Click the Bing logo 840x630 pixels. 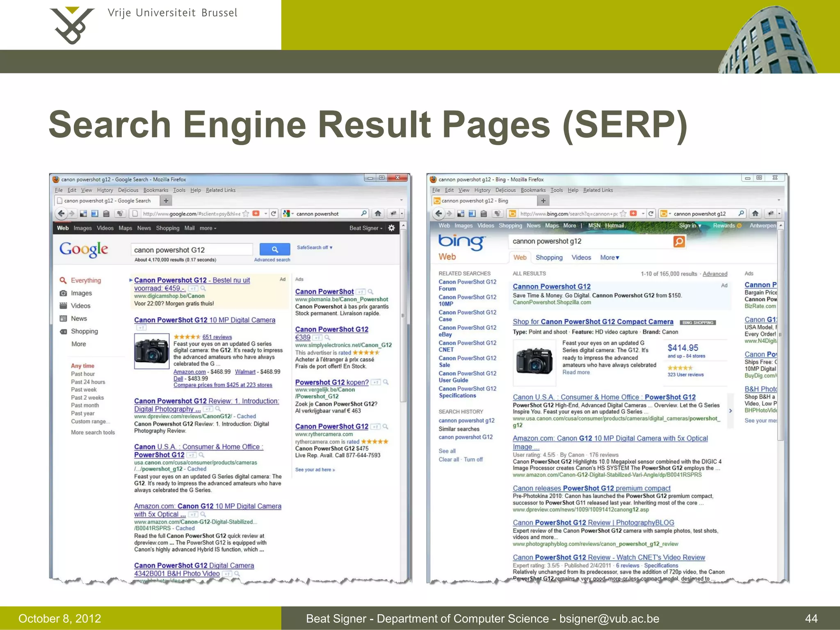click(461, 242)
